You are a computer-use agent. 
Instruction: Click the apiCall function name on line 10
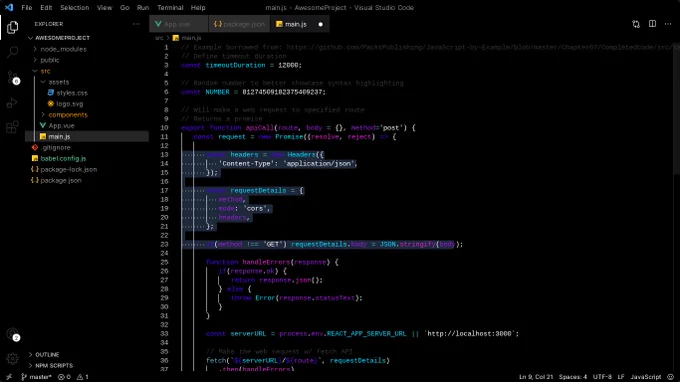[260, 127]
